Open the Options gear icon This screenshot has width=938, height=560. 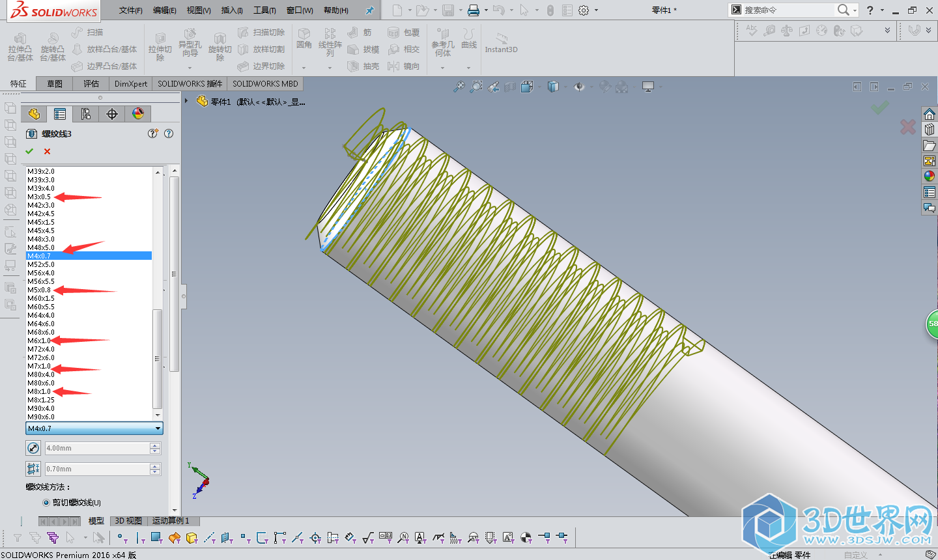[584, 10]
